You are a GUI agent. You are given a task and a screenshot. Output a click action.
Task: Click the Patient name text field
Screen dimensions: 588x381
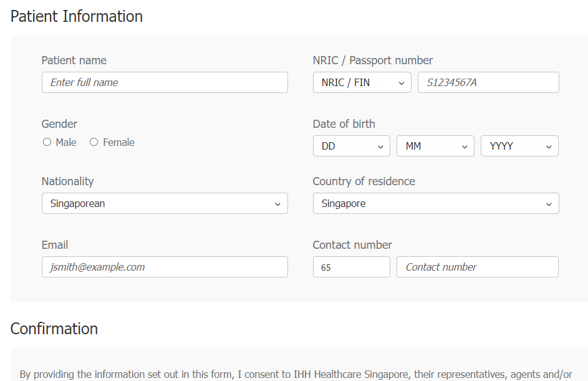[x=165, y=82]
